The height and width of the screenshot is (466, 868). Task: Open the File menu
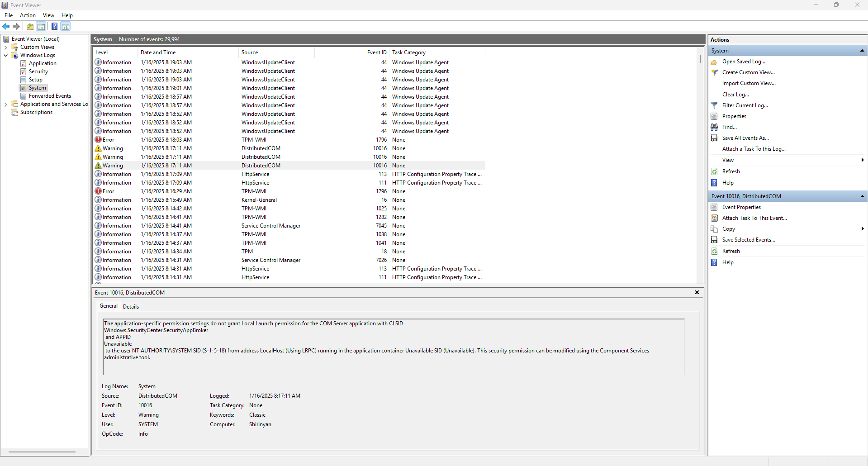point(9,15)
